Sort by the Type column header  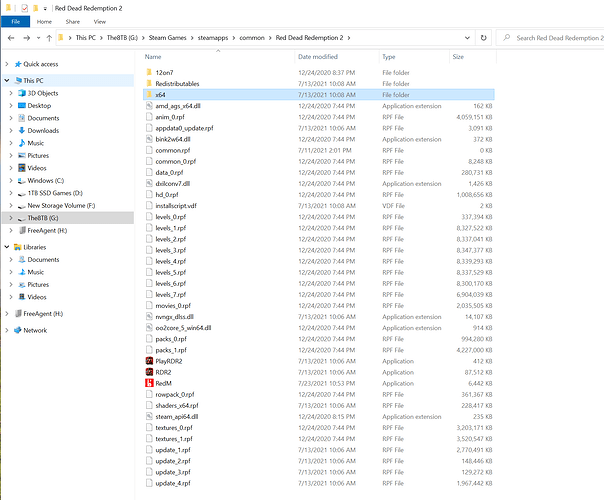coord(389,57)
